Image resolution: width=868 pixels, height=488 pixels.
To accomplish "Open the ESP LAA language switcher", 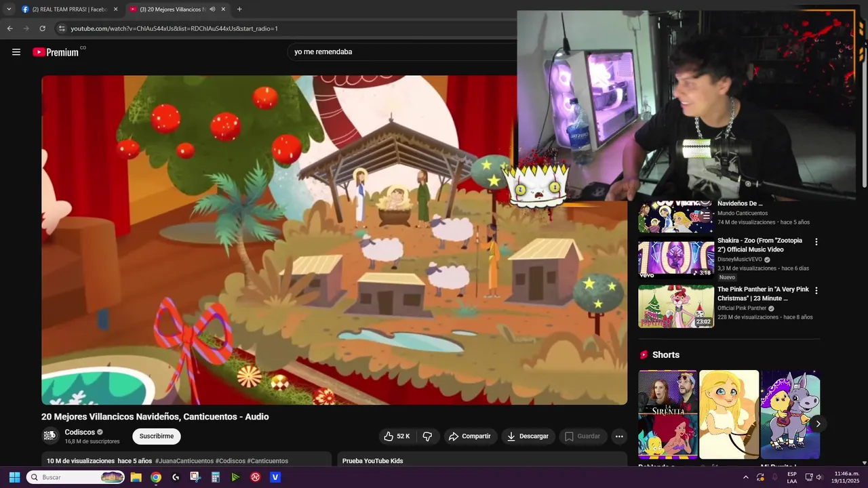I will (792, 477).
